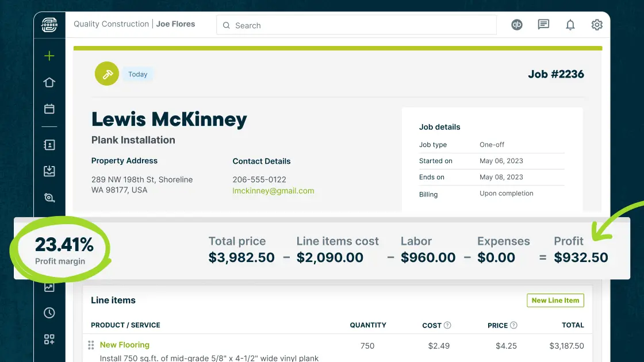Viewport: 644px width, 362px height.
Task: Open Settings with the gear icon
Action: [x=596, y=25]
